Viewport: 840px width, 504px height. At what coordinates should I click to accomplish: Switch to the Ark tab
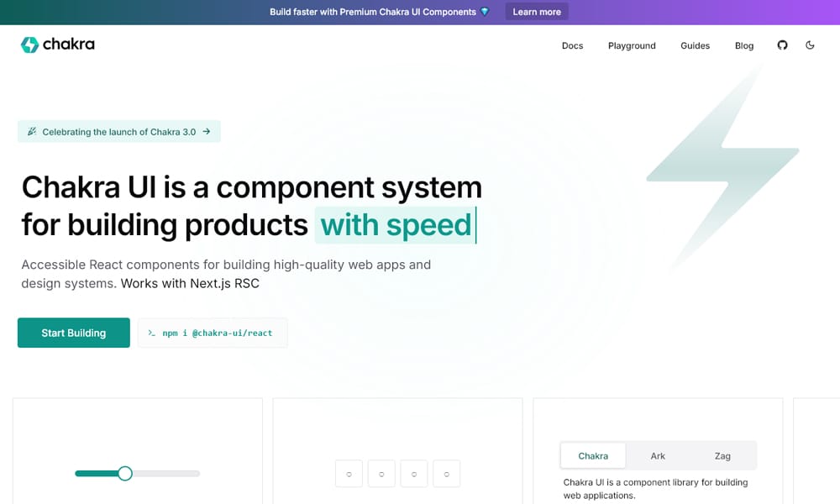click(658, 455)
